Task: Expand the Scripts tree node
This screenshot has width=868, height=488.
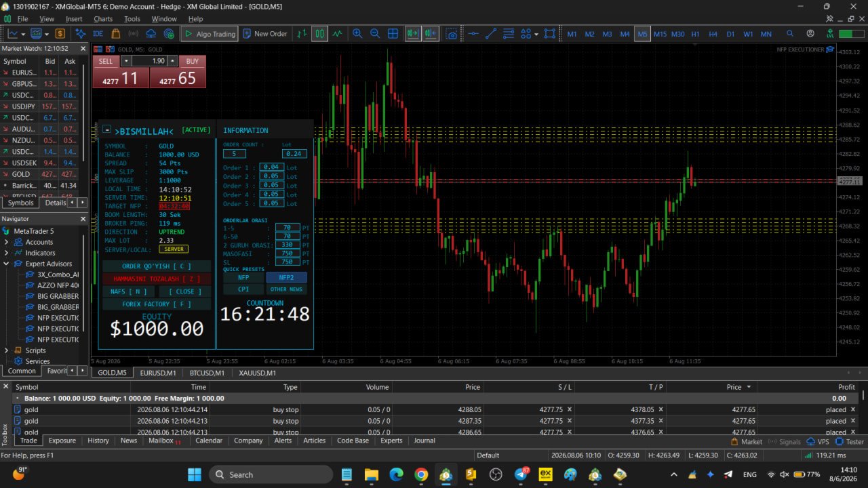Action: (6, 350)
